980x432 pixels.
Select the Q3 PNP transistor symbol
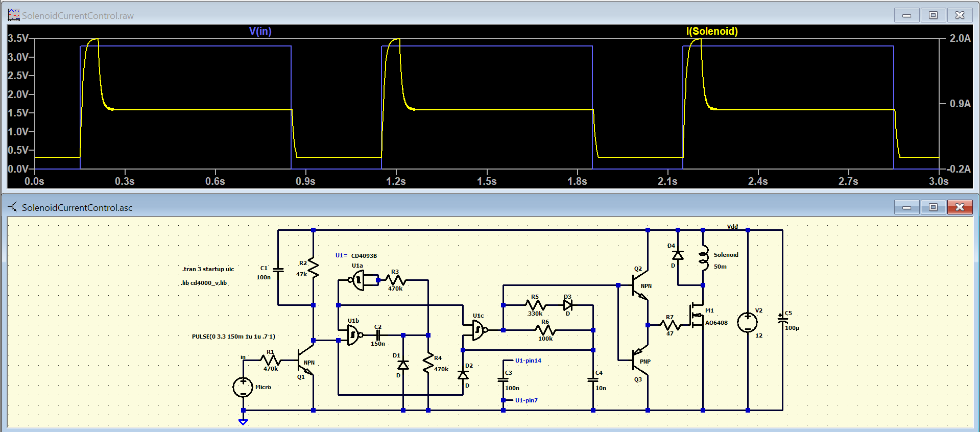click(640, 361)
